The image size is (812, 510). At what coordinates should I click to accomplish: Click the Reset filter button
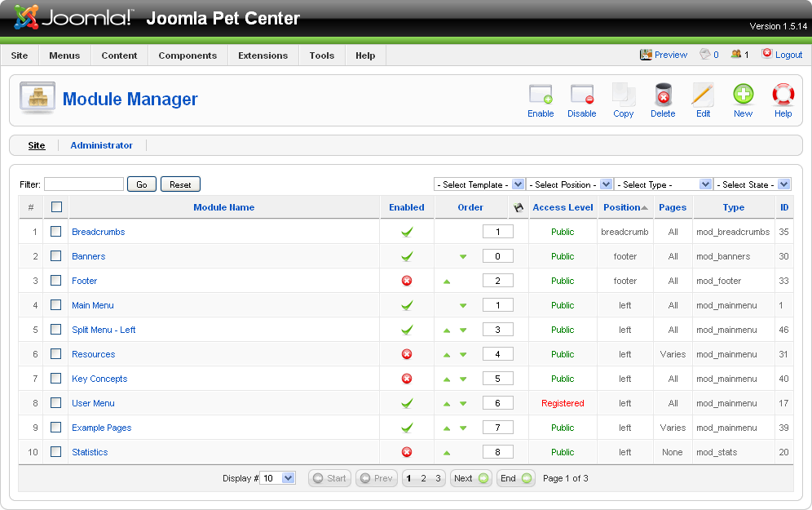[180, 184]
